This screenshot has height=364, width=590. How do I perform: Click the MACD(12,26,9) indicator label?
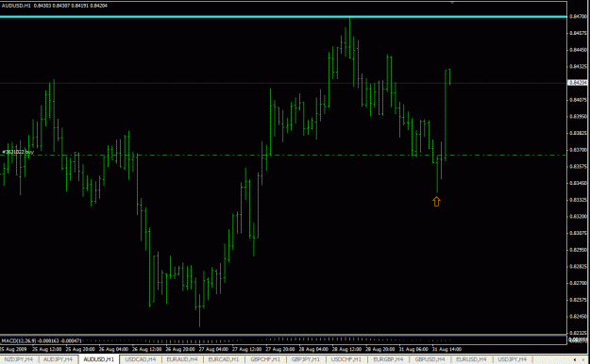point(42,340)
